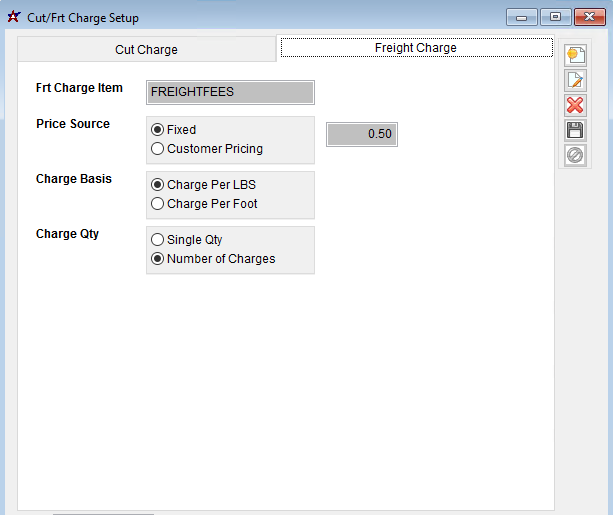The image size is (613, 515).
Task: Select Charge Per LBS option
Action: (x=203, y=185)
